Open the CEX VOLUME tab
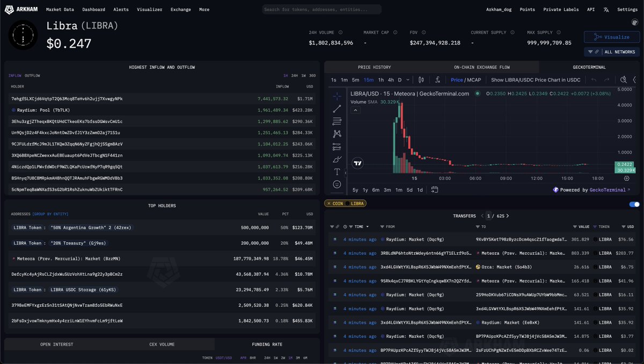Viewport: 644px width, 364px height. (162, 344)
